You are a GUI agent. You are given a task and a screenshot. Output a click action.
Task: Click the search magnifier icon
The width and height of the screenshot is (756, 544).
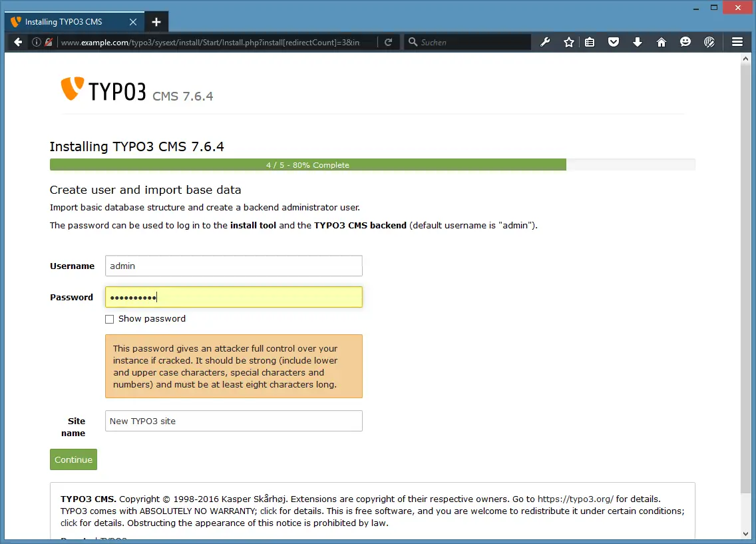pos(413,42)
